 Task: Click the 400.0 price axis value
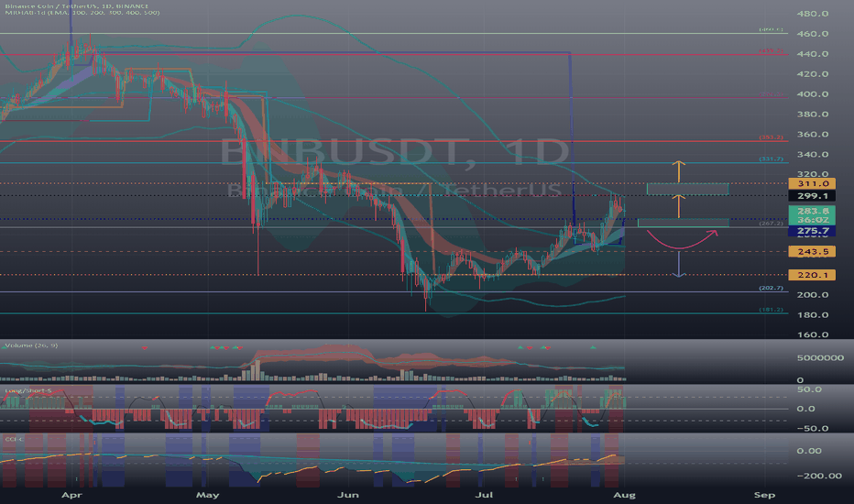(x=813, y=94)
